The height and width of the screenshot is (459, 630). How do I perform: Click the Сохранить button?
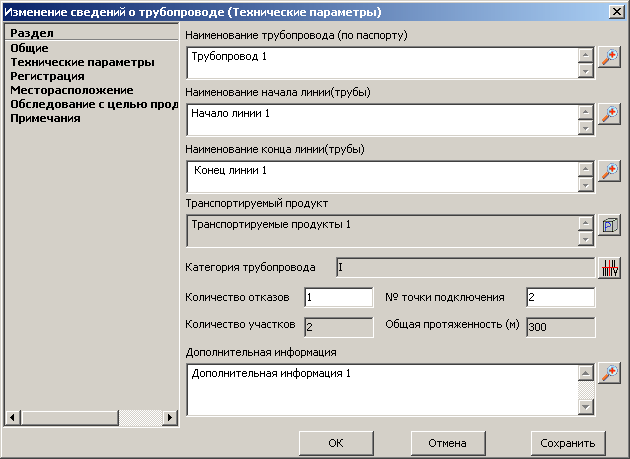[x=568, y=443]
